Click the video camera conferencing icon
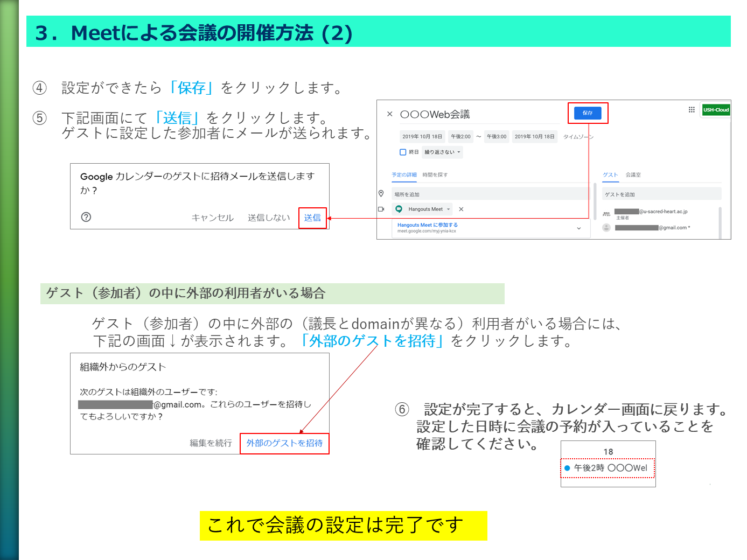The image size is (747, 560). (381, 209)
